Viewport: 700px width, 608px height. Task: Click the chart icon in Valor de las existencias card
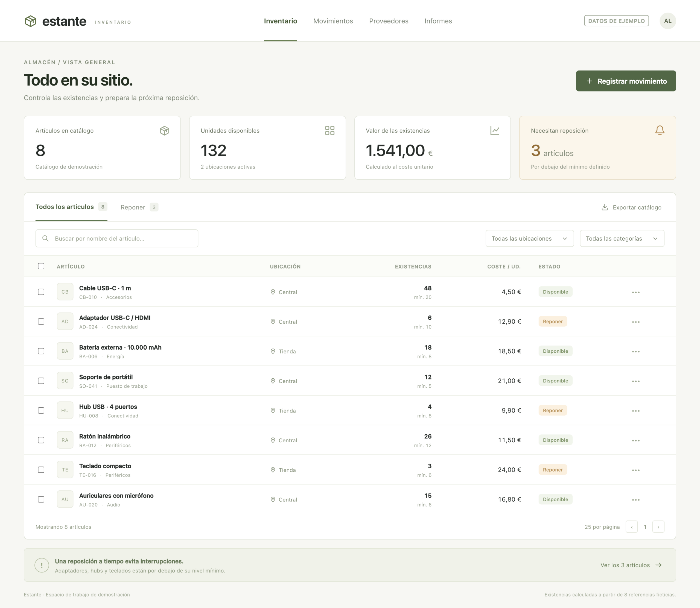coord(495,131)
